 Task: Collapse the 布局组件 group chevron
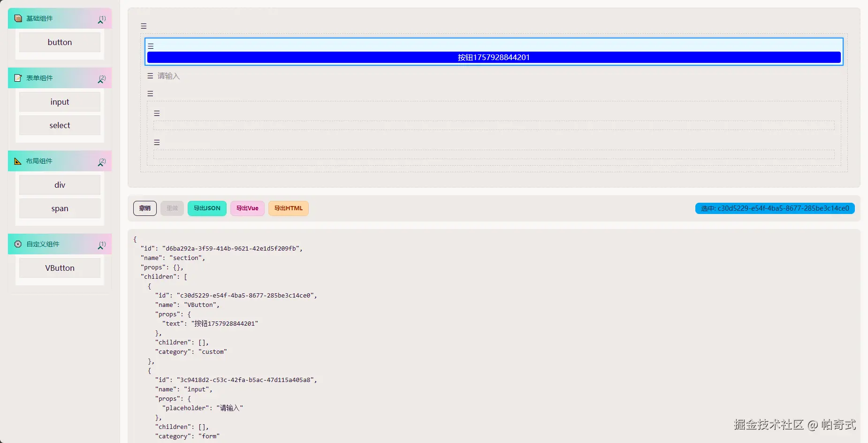click(100, 164)
